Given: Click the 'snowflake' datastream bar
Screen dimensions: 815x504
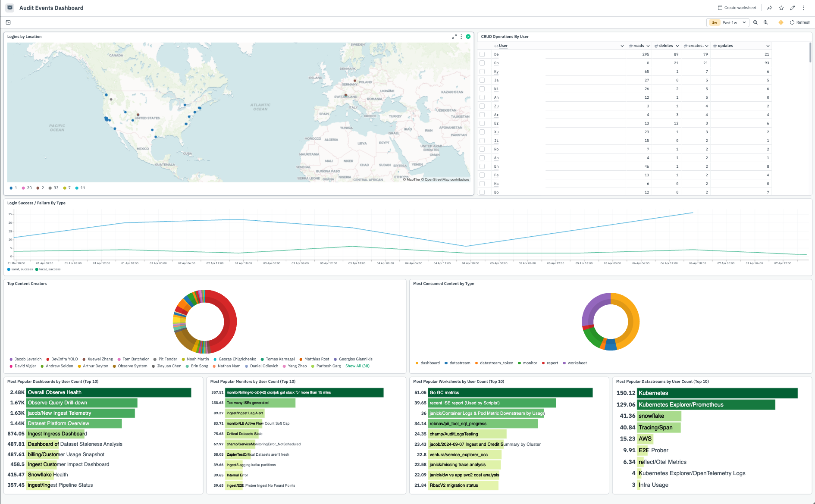Looking at the screenshot, I should click(659, 416).
